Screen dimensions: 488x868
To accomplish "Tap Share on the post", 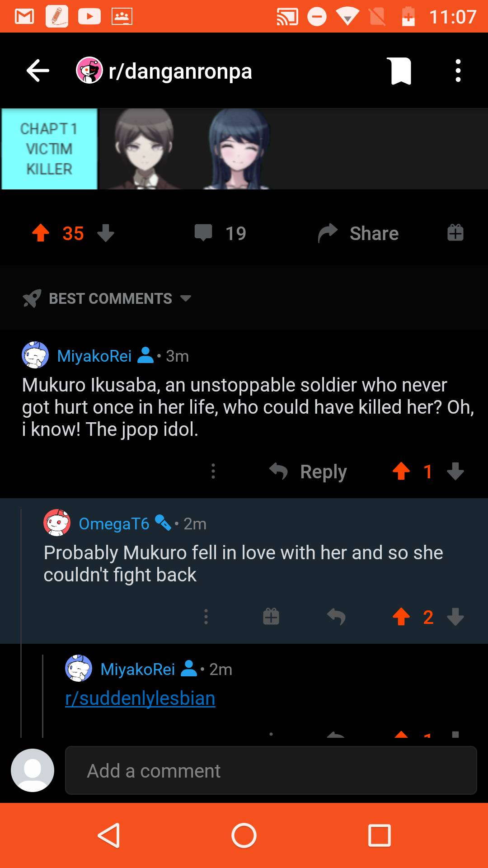I will tap(359, 233).
